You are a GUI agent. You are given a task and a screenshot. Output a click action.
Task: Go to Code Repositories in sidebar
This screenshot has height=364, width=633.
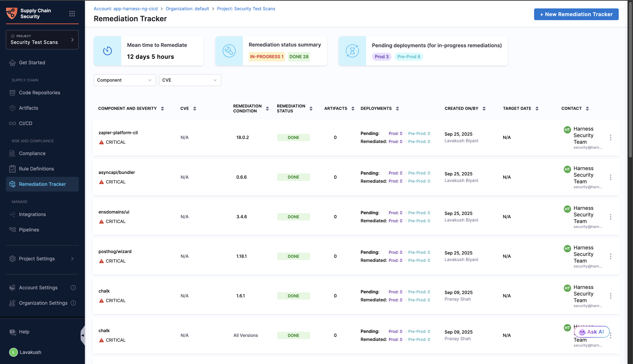(40, 93)
